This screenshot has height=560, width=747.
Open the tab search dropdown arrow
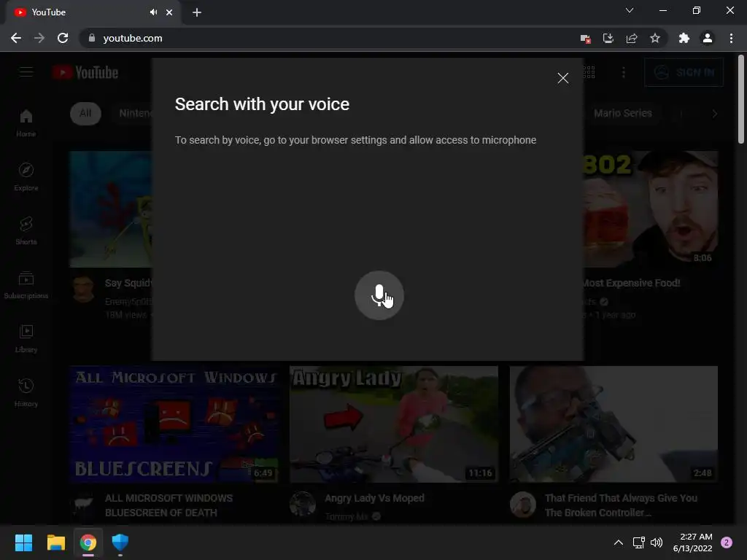click(x=630, y=10)
